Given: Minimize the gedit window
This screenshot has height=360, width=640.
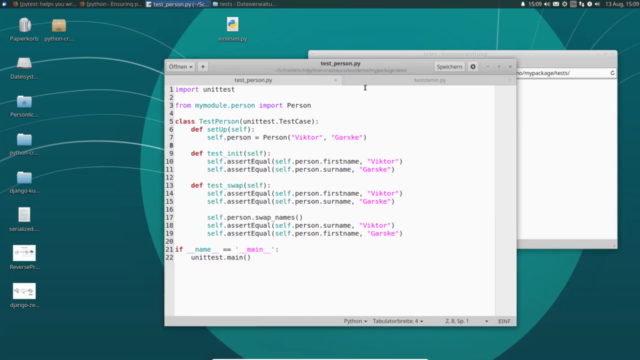Looking at the screenshot, I should coord(487,67).
